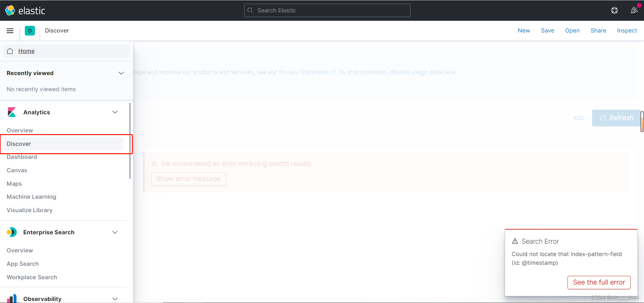The height and width of the screenshot is (303, 644).
Task: Click See the full error button
Action: [599, 282]
